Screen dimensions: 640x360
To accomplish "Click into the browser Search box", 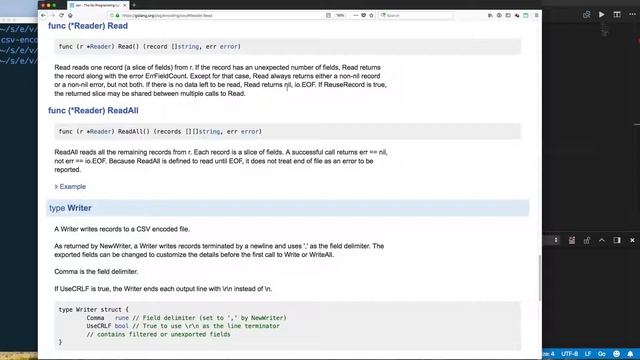I will (x=416, y=15).
